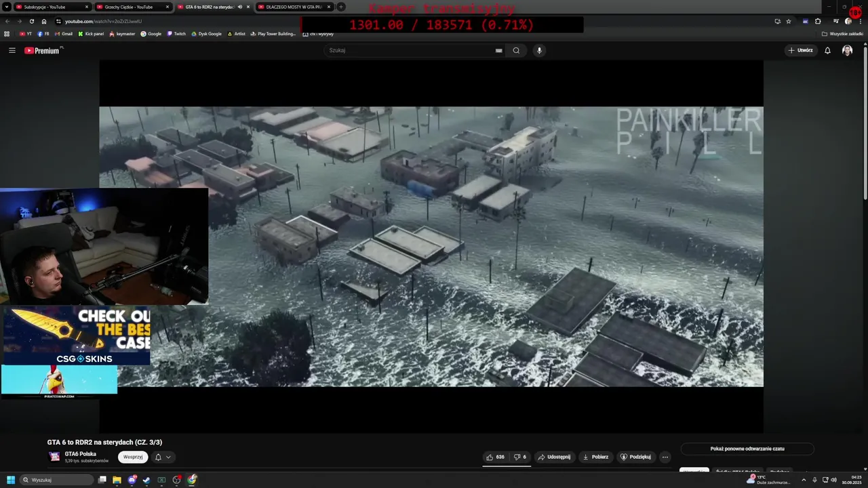The image size is (868, 488).
Task: Click Pobierz download button
Action: coord(596,457)
